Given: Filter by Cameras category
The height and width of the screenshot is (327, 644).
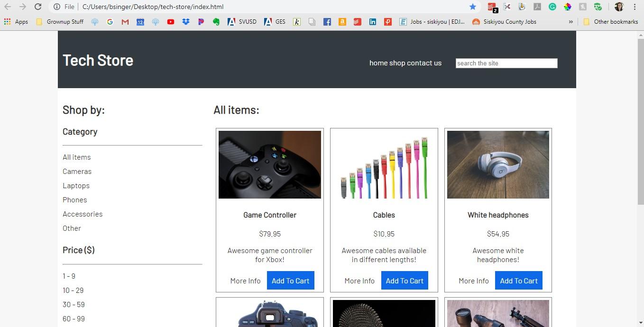Looking at the screenshot, I should click(x=77, y=171).
